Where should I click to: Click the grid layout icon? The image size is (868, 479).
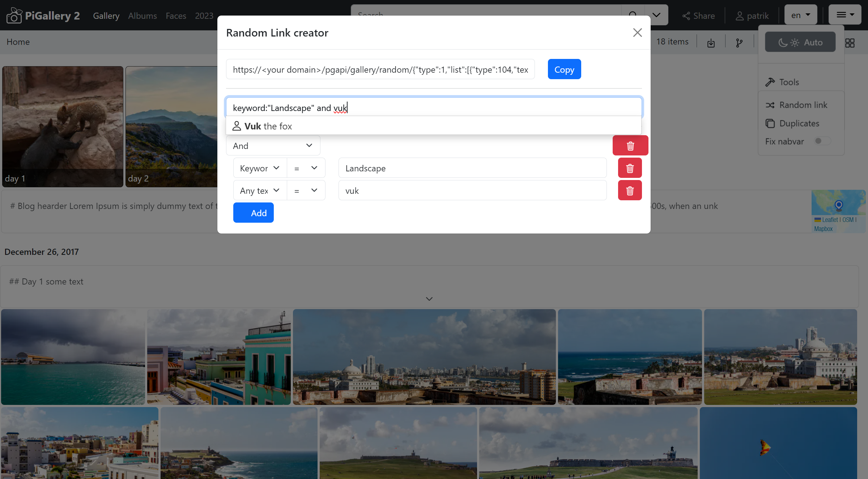850,43
